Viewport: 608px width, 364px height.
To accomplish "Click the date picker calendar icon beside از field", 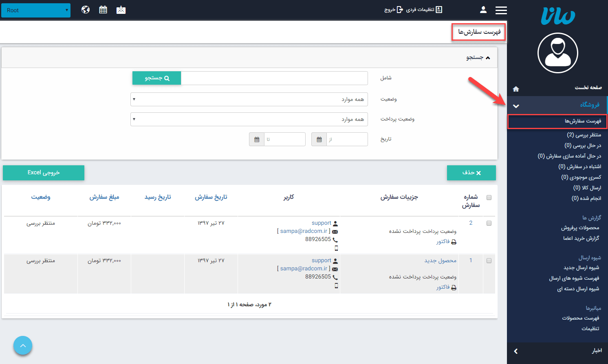I will click(x=319, y=139).
